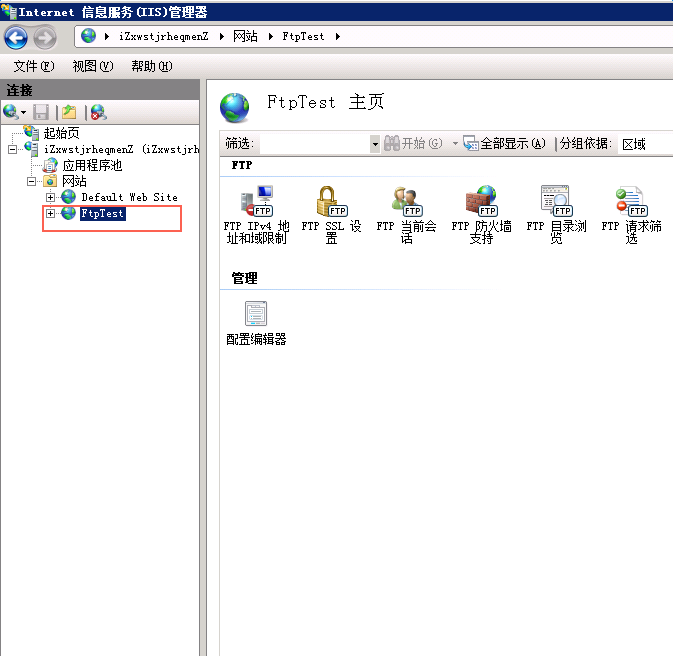Click the 分组依据 group-by field showing 区域
This screenshot has height=656, width=673.
tap(643, 144)
